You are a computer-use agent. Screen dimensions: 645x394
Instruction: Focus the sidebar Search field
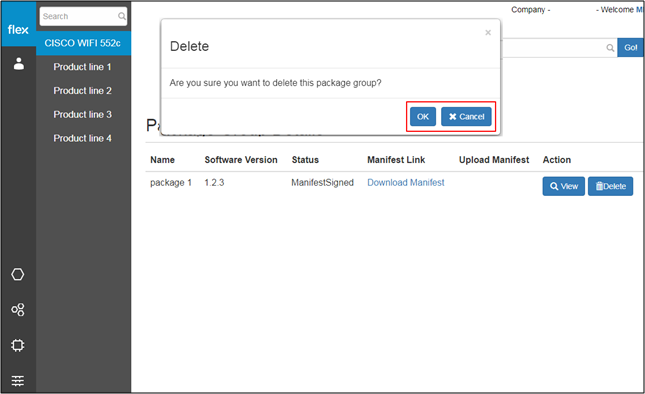(x=83, y=16)
